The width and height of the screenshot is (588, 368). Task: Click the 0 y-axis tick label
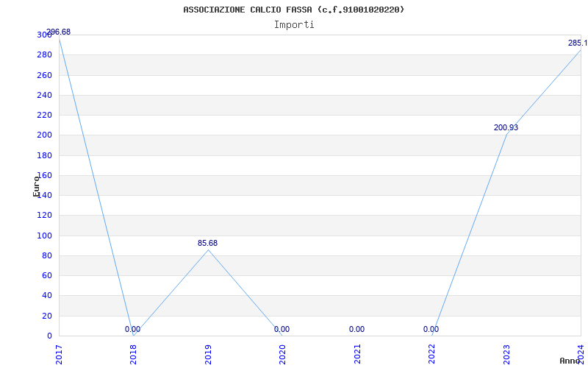[x=49, y=336]
